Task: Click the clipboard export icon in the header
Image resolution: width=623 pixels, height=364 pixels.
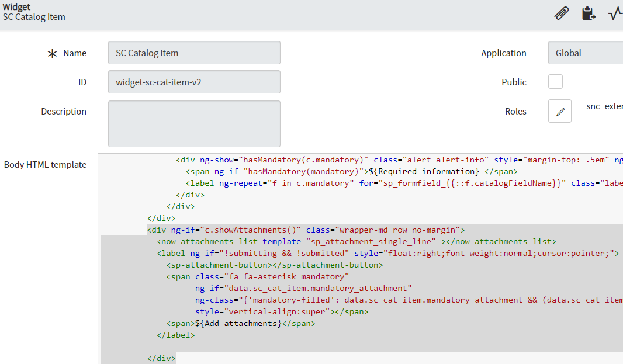Action: coord(589,12)
